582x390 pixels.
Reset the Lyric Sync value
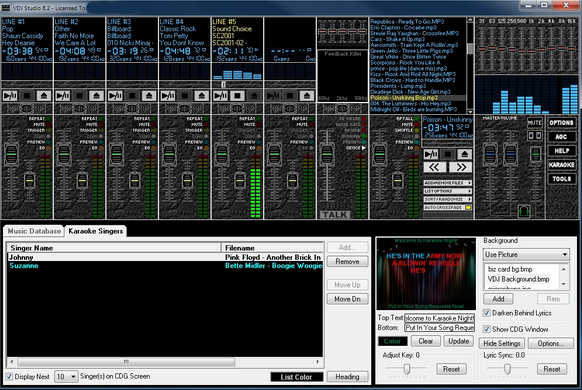(552, 369)
